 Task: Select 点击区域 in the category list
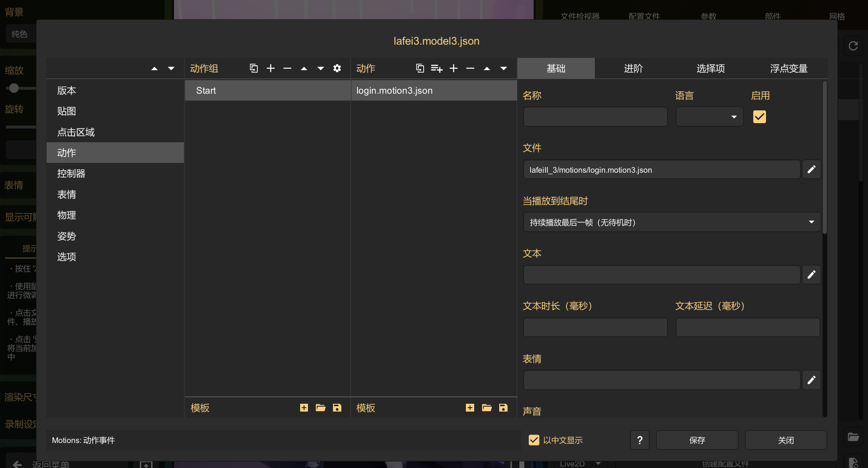(76, 132)
